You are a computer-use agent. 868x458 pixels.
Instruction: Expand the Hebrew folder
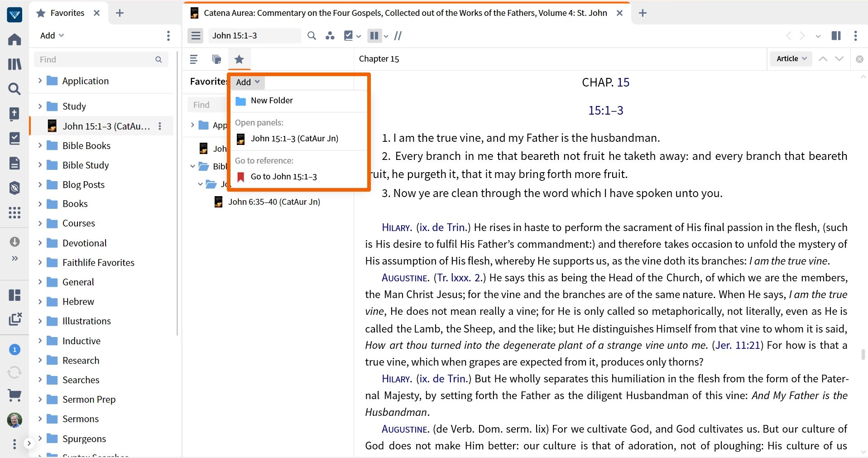point(40,301)
